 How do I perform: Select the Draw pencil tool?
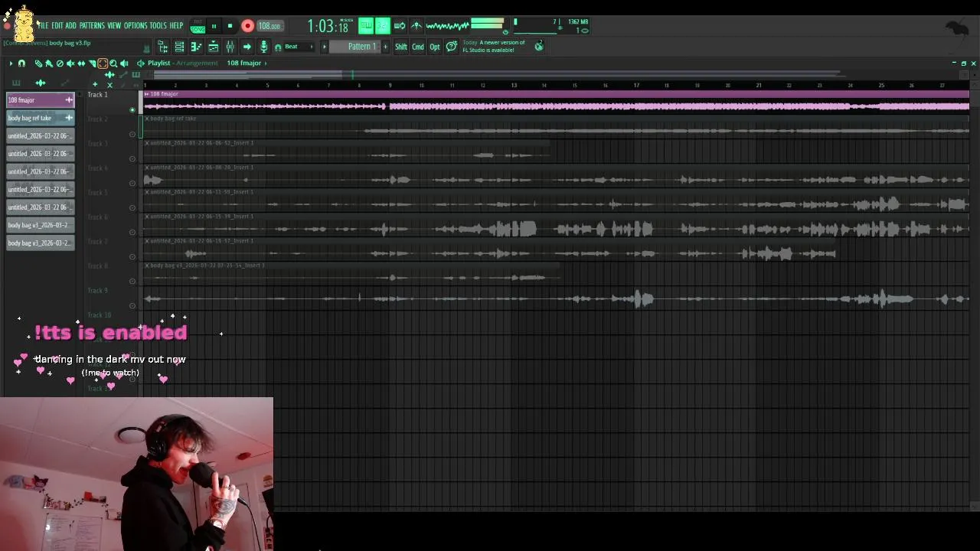coord(38,64)
